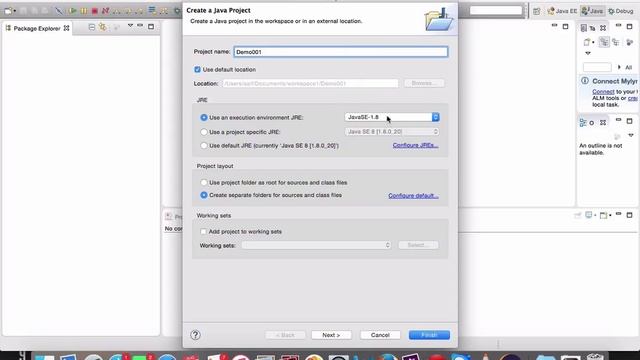Image resolution: width=640 pixels, height=360 pixels.
Task: Click the Project name input field
Action: tap(340, 52)
